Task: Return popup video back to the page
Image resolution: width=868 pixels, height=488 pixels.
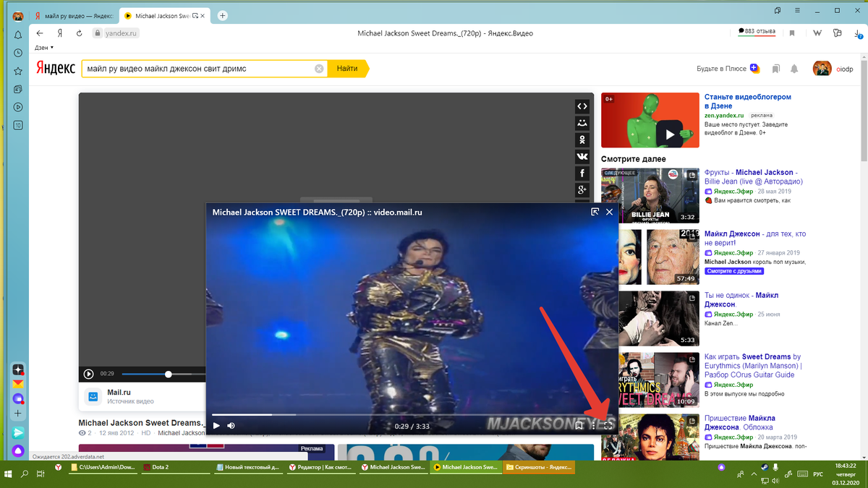Action: tap(595, 212)
